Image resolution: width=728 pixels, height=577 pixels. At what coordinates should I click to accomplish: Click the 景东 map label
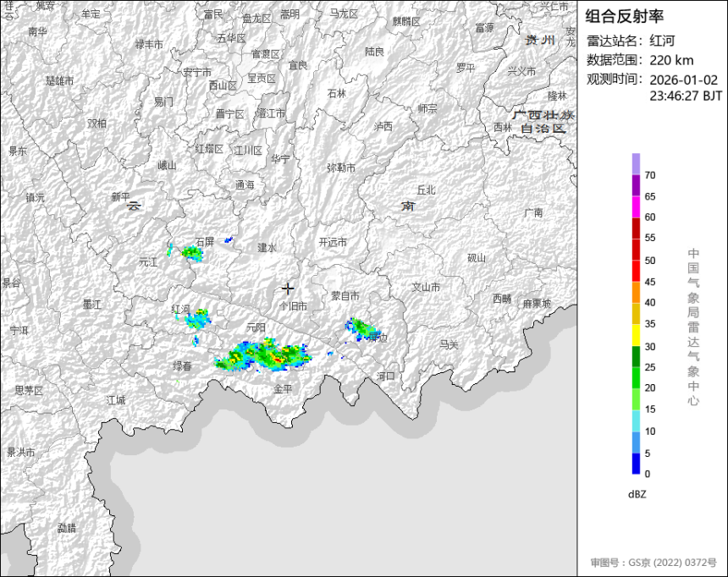pos(18,151)
